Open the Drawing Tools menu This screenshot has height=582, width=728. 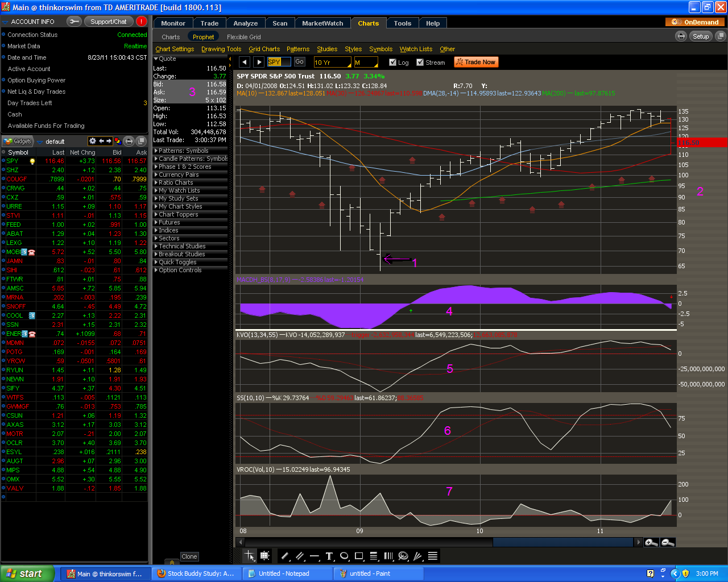pyautogui.click(x=221, y=49)
